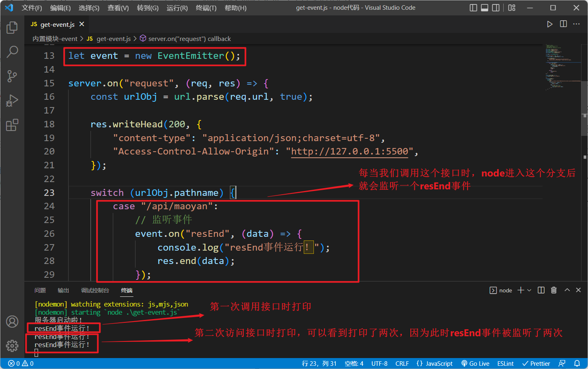This screenshot has height=369, width=588.
Task: Change indentation via 空格: 4
Action: tap(354, 364)
